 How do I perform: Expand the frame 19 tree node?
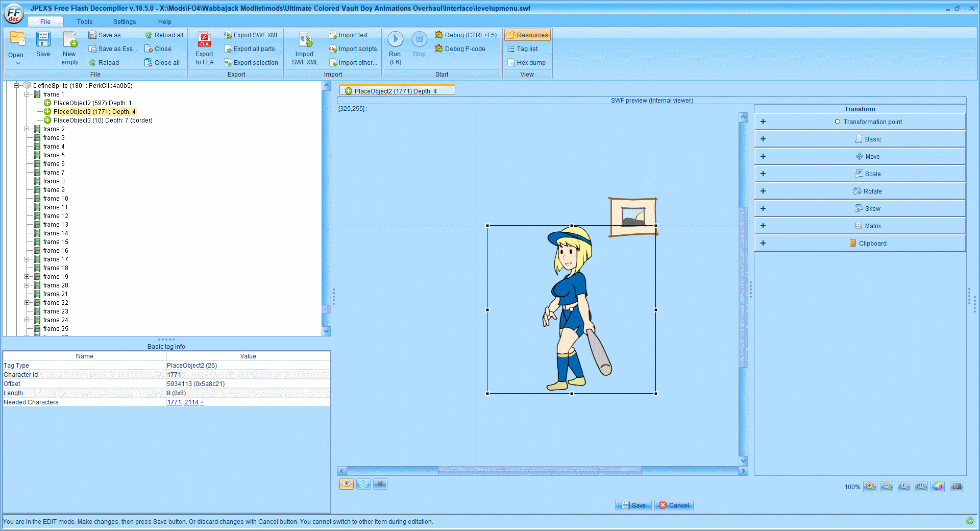click(x=27, y=277)
